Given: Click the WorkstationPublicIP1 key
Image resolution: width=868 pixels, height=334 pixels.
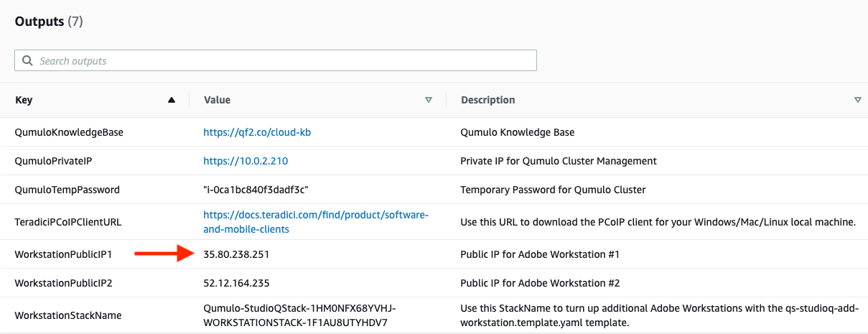Looking at the screenshot, I should pos(64,254).
